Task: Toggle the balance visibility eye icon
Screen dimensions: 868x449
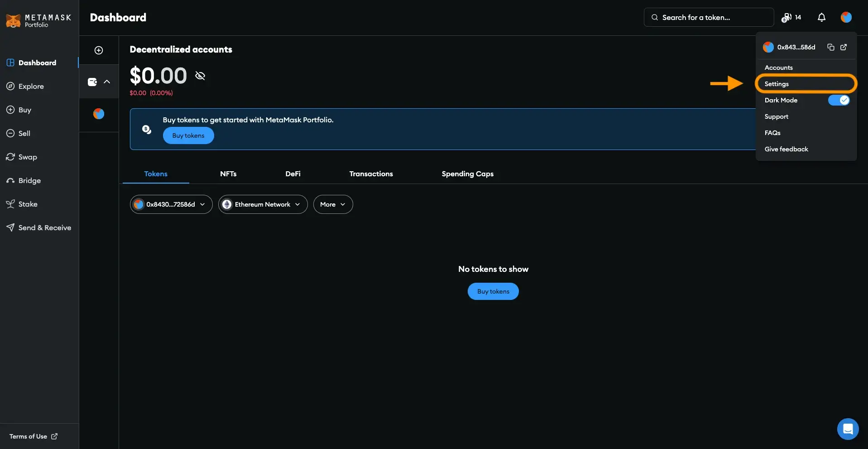Action: click(200, 76)
